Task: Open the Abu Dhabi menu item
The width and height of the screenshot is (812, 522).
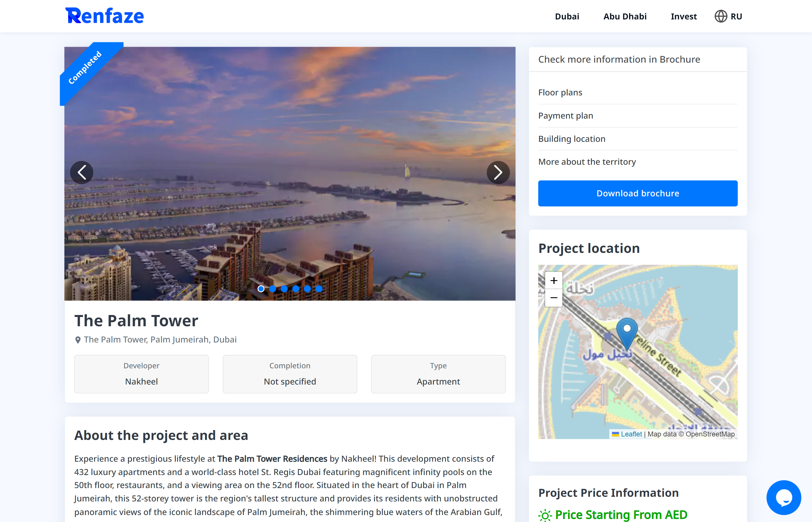Action: [625, 16]
